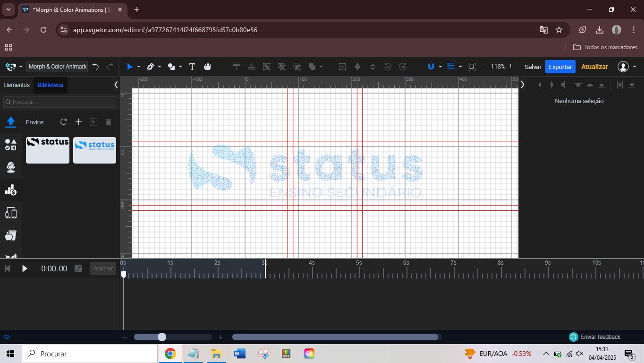Click the Undo arrow
Viewport: 644px width, 363px height.
pos(96,67)
